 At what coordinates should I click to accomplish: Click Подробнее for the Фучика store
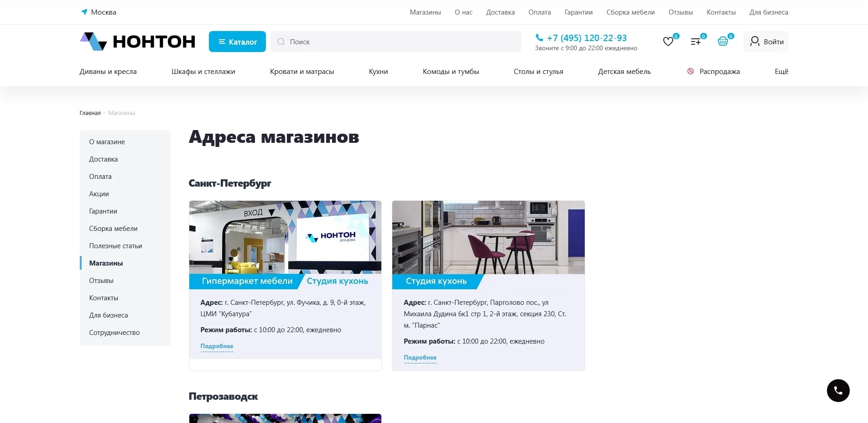coord(217,346)
